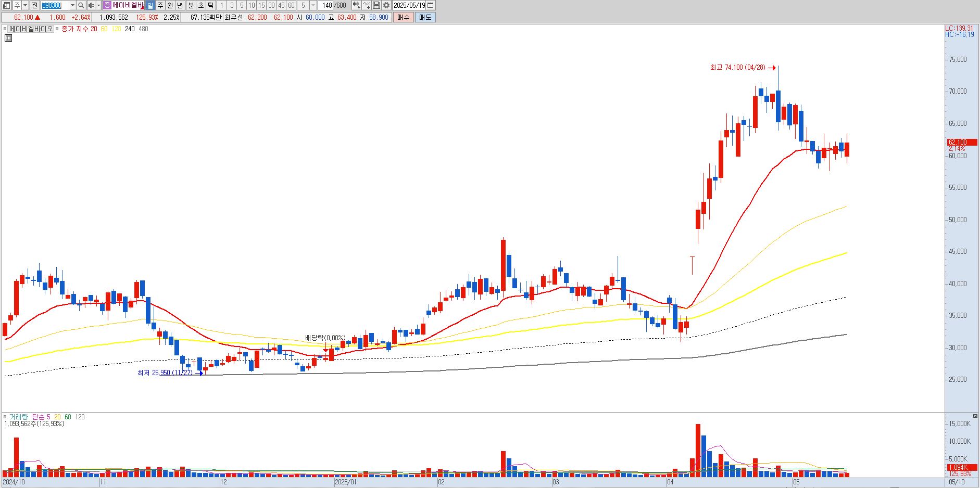Click the purple 증 market badge icon
This screenshot has width=980, height=488.
coord(107,5)
